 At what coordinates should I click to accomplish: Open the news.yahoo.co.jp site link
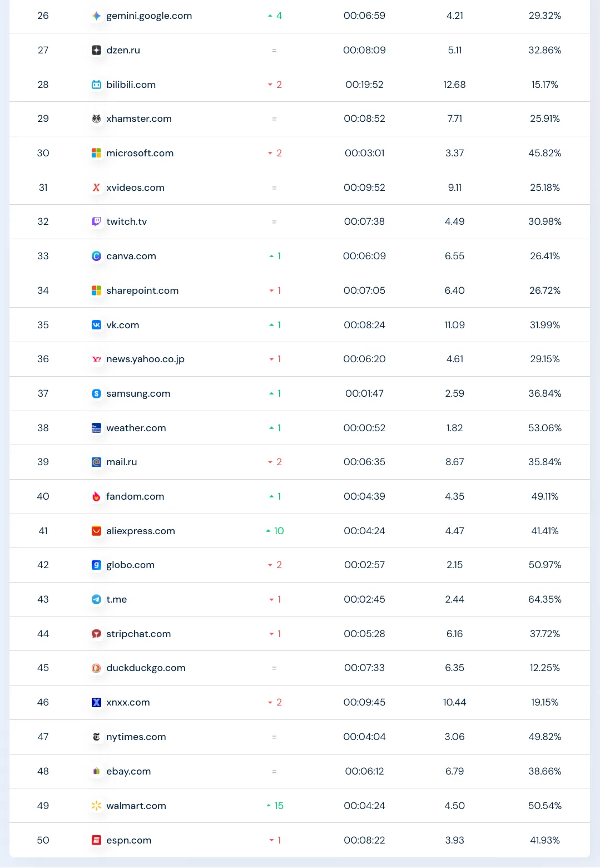tap(145, 359)
